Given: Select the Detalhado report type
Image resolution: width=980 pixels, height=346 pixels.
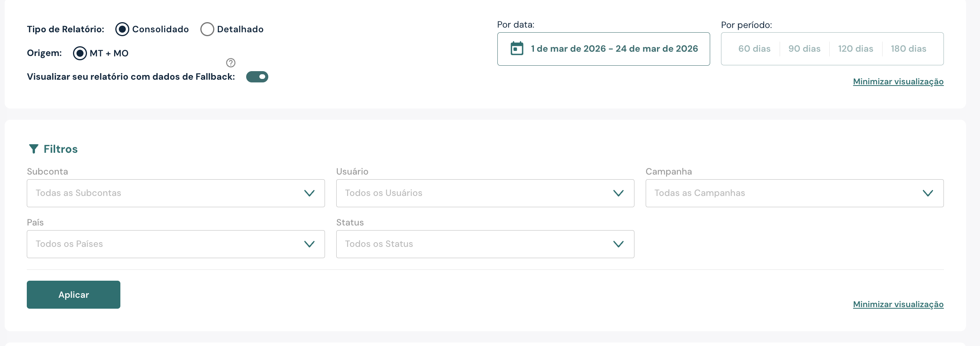Looking at the screenshot, I should [207, 29].
